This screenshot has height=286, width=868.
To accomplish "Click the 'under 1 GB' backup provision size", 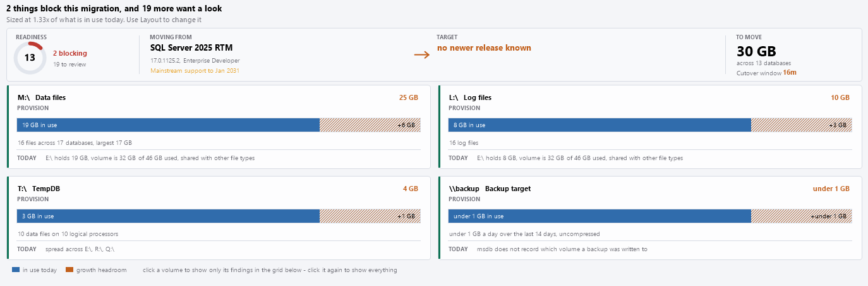I will point(831,189).
